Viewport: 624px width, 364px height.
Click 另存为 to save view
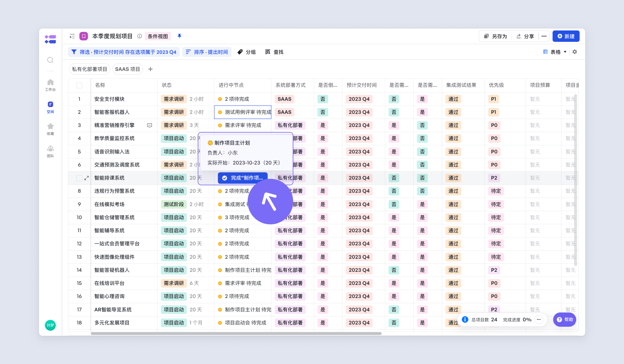(496, 36)
